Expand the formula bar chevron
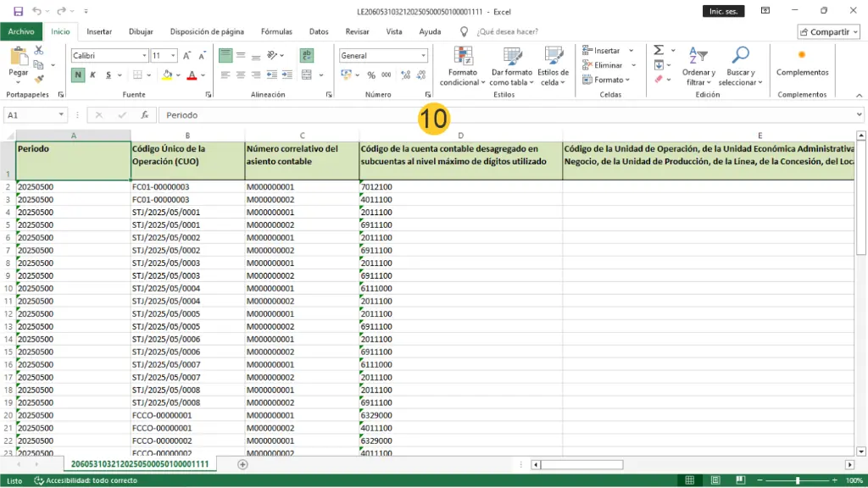Screen dimensions: 868x488 [860, 114]
